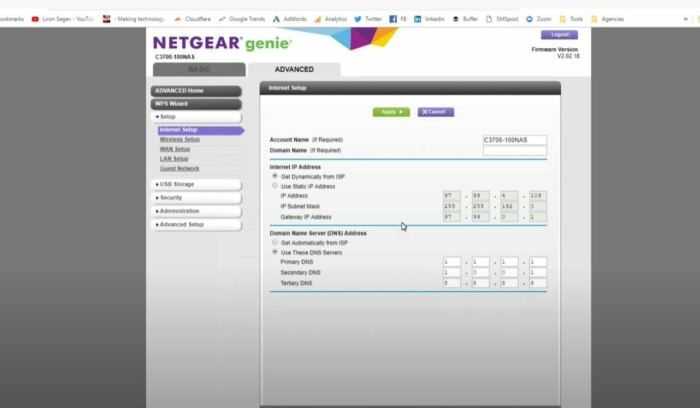This screenshot has height=408, width=700.
Task: Select Get Automatically from ISP DNS option
Action: coord(275,242)
